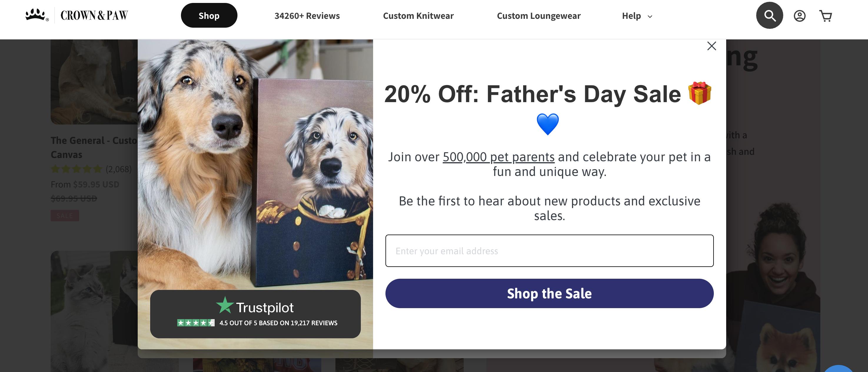Click the dog portrait canvas image
Viewport: 868px width, 372px height.
313,182
